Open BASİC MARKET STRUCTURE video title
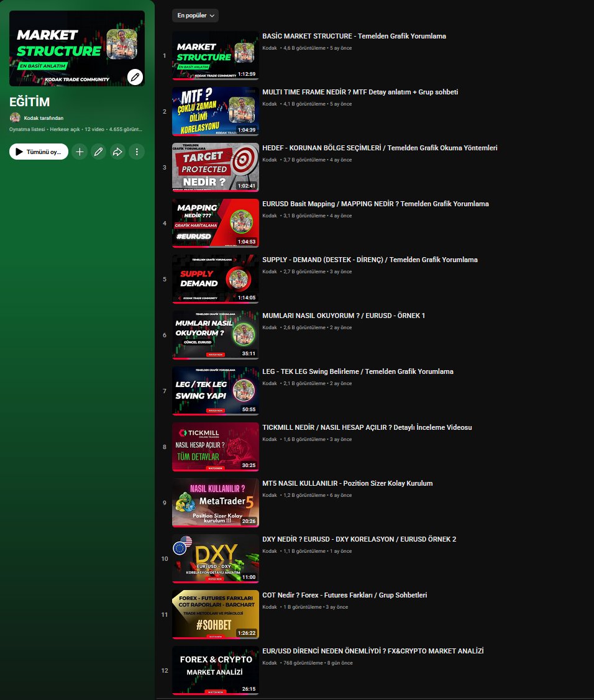This screenshot has width=594, height=700. 354,36
